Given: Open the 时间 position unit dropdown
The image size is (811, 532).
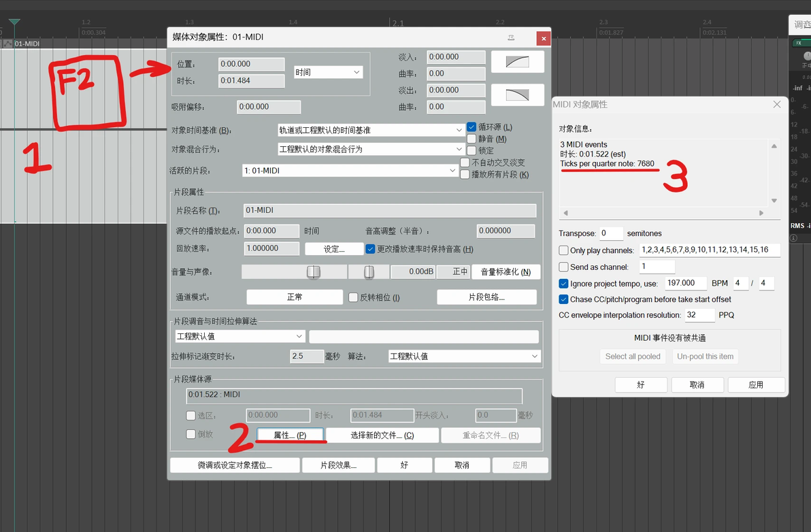Looking at the screenshot, I should pos(328,72).
